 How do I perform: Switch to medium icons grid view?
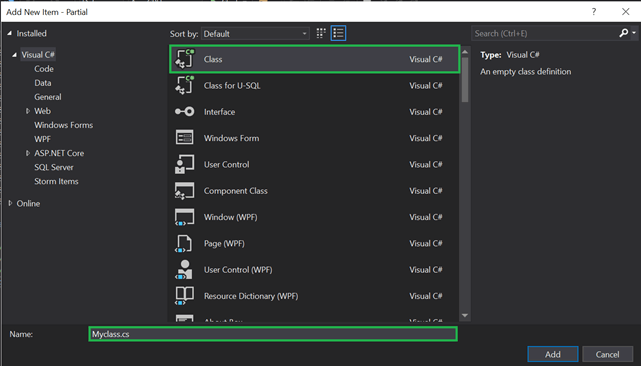[321, 34]
